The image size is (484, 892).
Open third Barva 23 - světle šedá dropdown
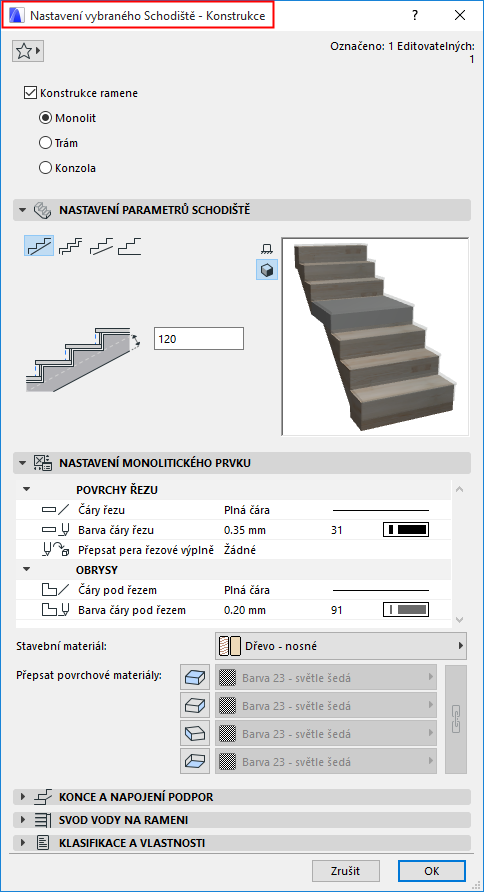point(326,733)
